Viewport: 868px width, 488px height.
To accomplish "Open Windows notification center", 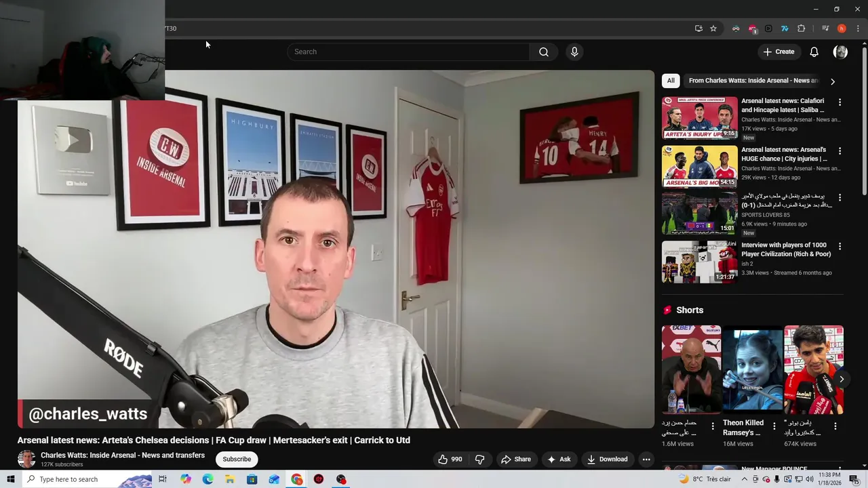I will (854, 479).
